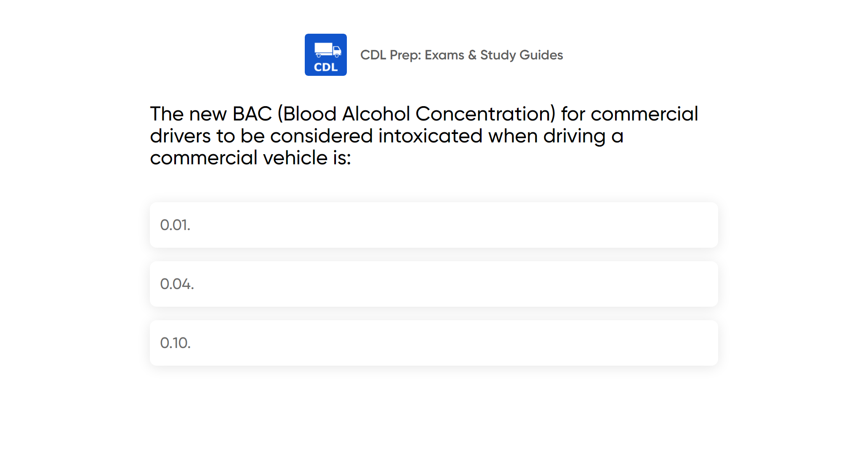This screenshot has width=868, height=455.
Task: Click the "commercial vehicle is:" question line
Action: pos(250,158)
